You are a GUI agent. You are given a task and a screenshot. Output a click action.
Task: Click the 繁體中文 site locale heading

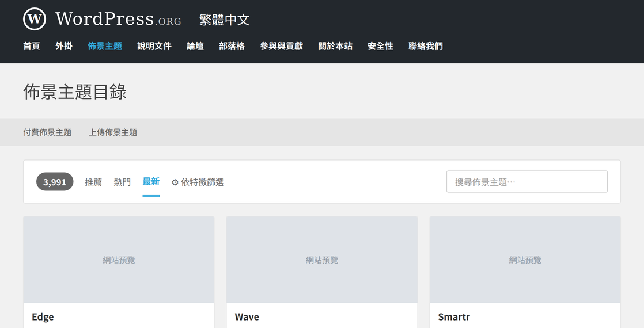pyautogui.click(x=224, y=20)
